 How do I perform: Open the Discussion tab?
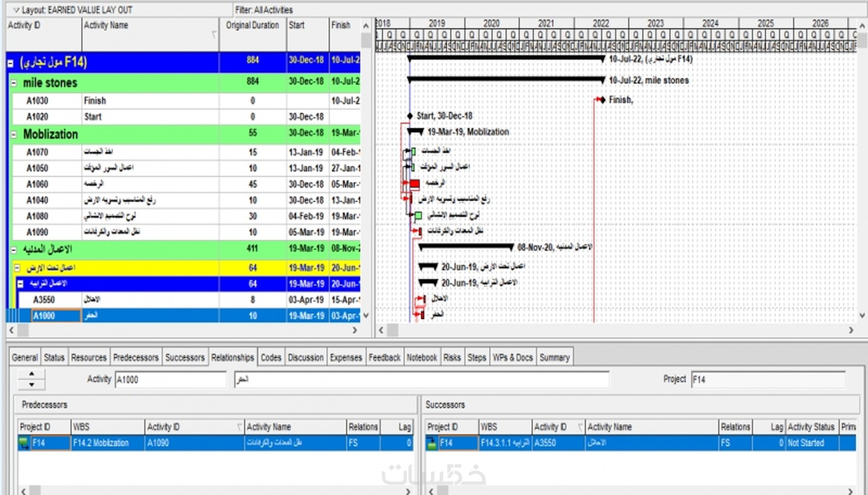point(306,357)
